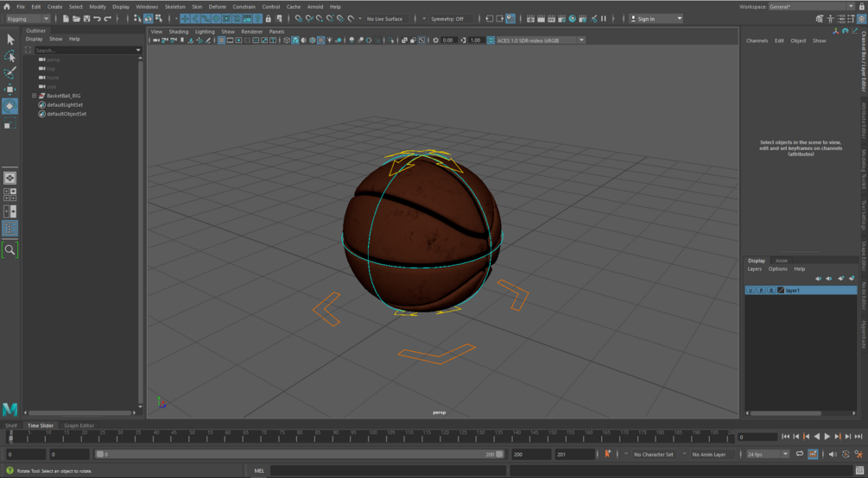The image size is (868, 478).
Task: Toggle layer1 reference R box
Action: coord(771,291)
